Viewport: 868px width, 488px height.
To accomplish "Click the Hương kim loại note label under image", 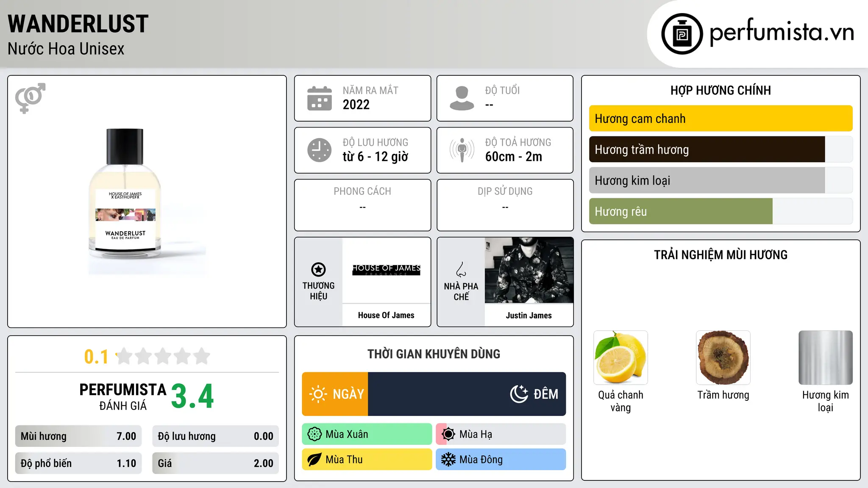I will [826, 401].
